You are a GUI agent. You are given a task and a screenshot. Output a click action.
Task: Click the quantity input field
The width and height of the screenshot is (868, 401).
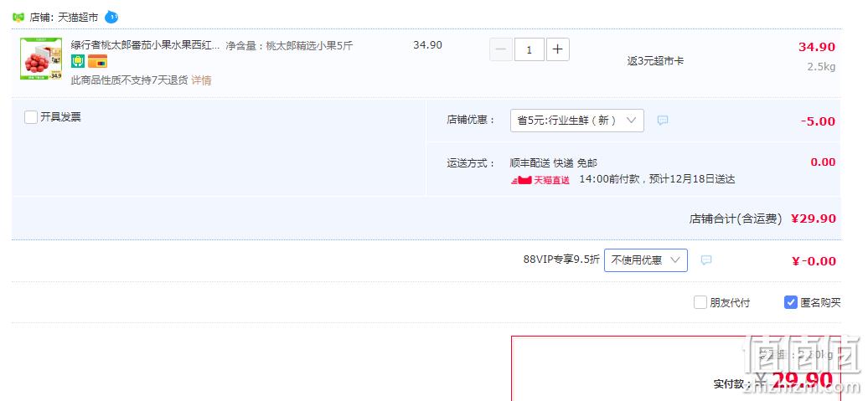pyautogui.click(x=530, y=49)
